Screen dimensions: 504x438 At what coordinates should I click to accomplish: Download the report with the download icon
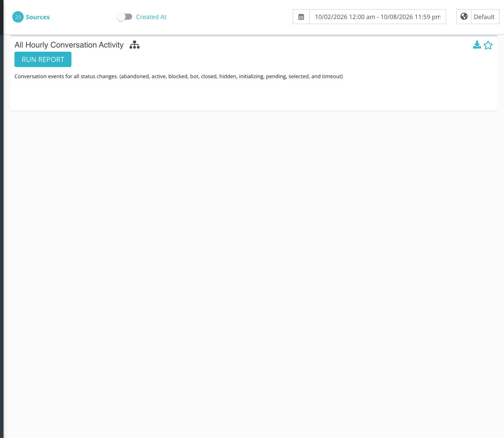point(477,45)
